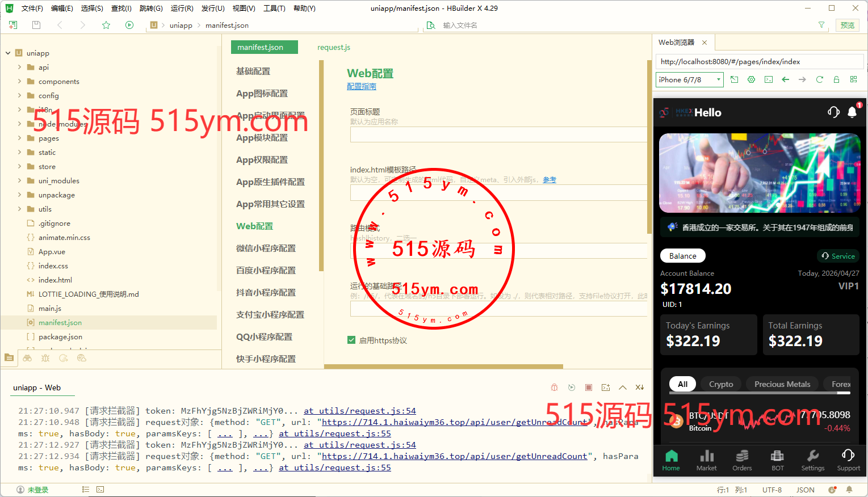Open the 运行(R) menu
Viewport: 868px width, 497px height.
[x=182, y=9]
